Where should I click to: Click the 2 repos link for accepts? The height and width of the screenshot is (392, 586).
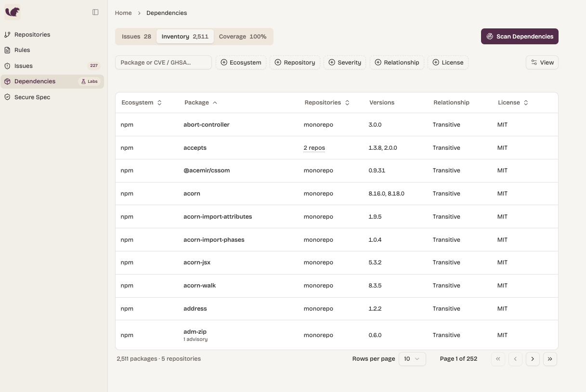click(x=314, y=148)
